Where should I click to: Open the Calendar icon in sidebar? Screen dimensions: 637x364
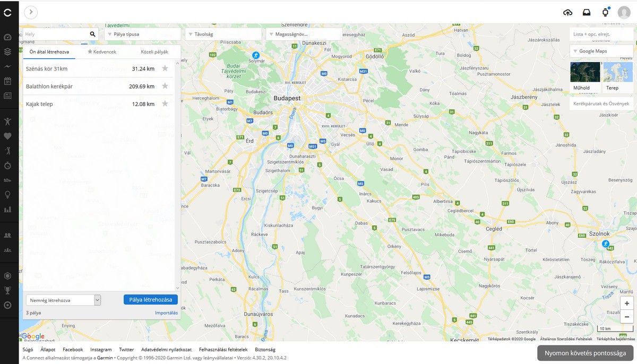[7, 81]
